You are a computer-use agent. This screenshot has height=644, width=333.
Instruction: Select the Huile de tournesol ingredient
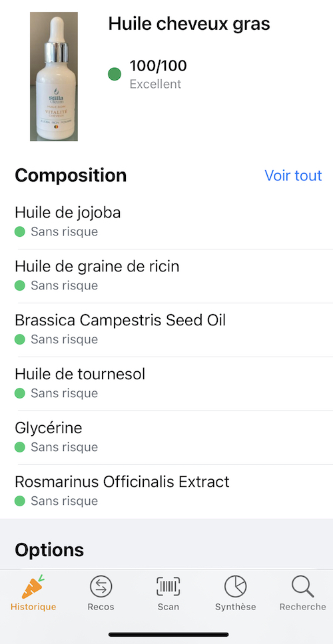click(x=166, y=384)
